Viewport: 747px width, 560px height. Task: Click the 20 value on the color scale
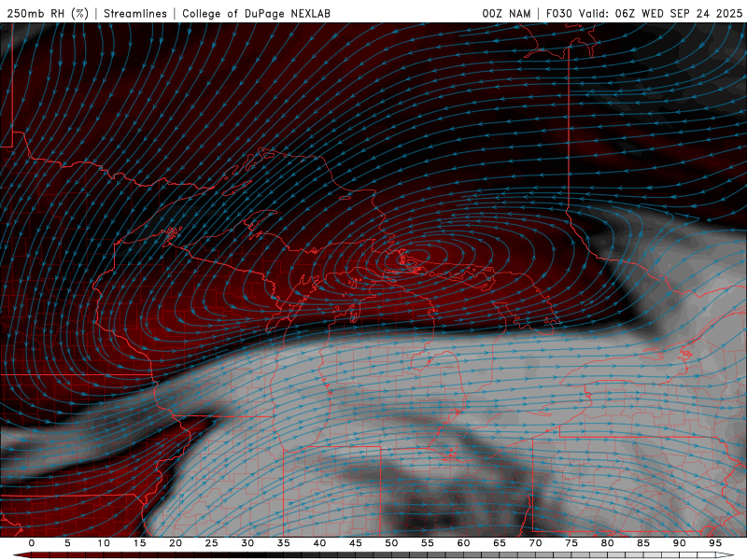tap(176, 543)
